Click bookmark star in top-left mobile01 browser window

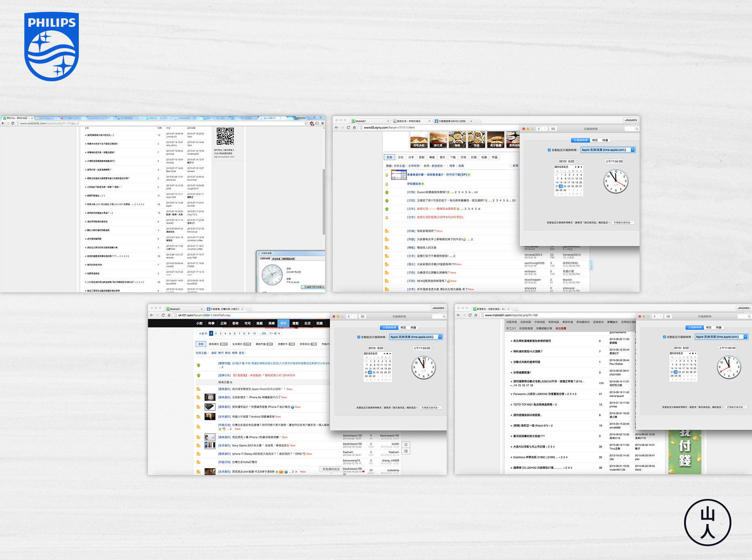tap(306, 123)
